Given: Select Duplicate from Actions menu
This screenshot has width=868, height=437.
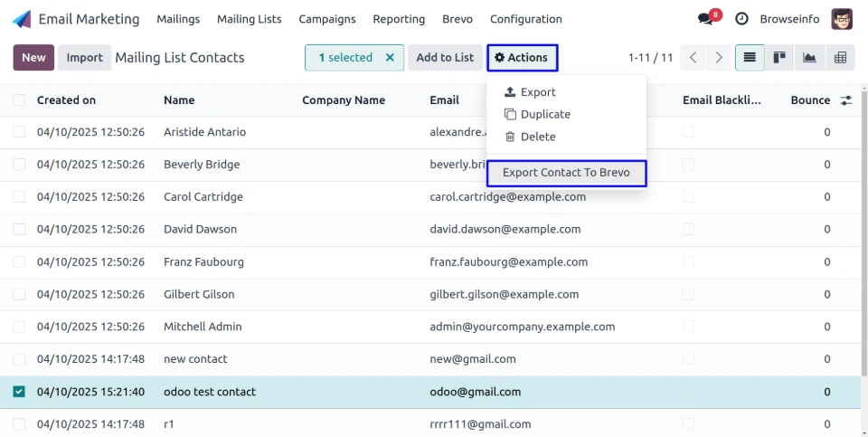Looking at the screenshot, I should pyautogui.click(x=544, y=115).
